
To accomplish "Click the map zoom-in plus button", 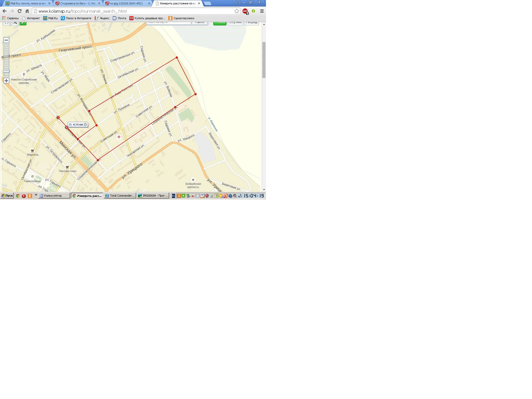I will click(6, 81).
